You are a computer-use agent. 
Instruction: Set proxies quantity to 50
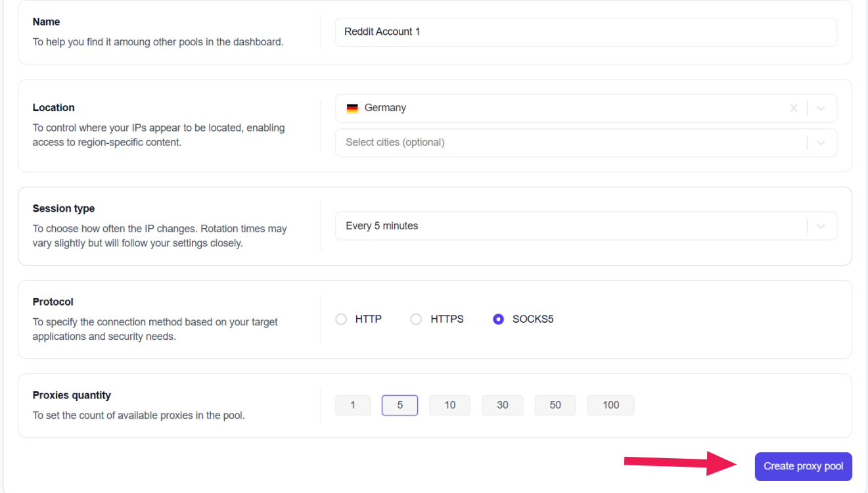point(555,405)
